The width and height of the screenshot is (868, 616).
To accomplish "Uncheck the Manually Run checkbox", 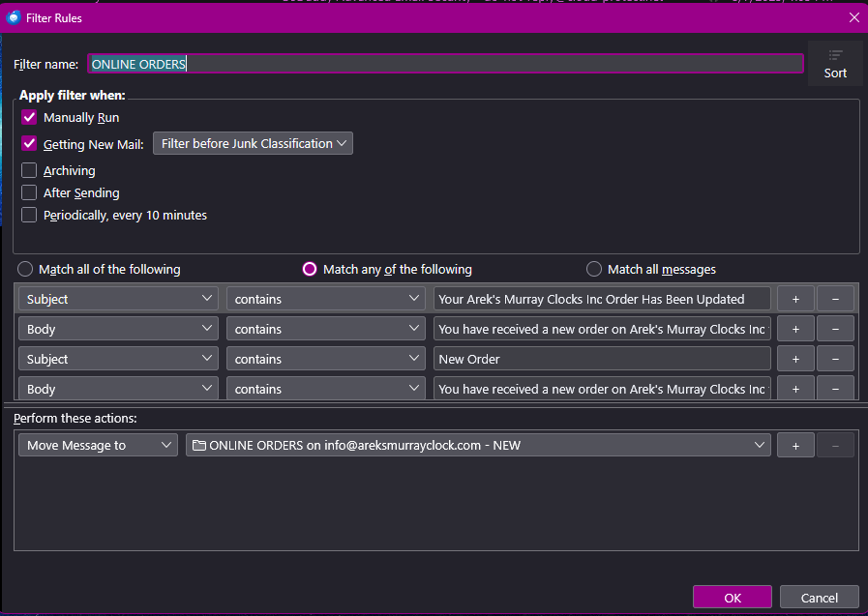I will [x=29, y=117].
